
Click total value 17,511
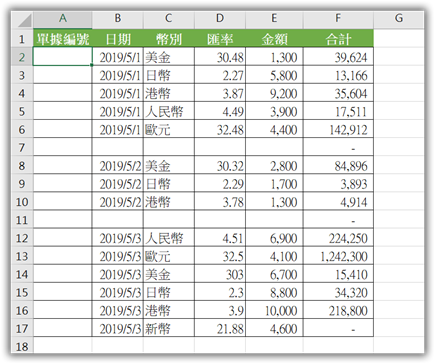pyautogui.click(x=351, y=112)
